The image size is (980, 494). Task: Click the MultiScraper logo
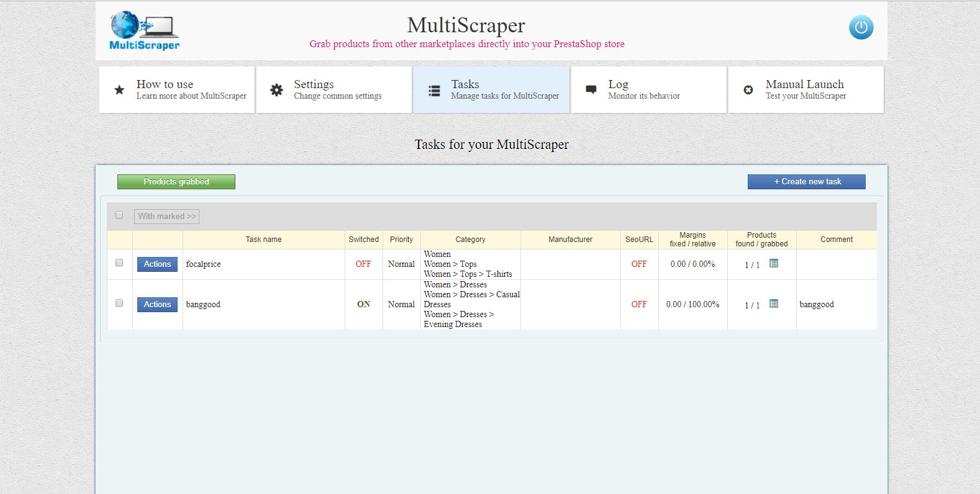pos(145,30)
